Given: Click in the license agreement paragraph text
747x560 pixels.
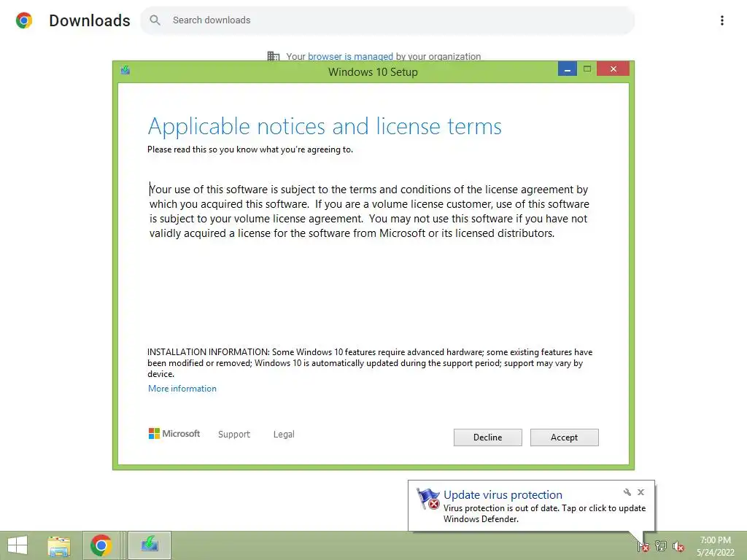Looking at the screenshot, I should [x=369, y=211].
